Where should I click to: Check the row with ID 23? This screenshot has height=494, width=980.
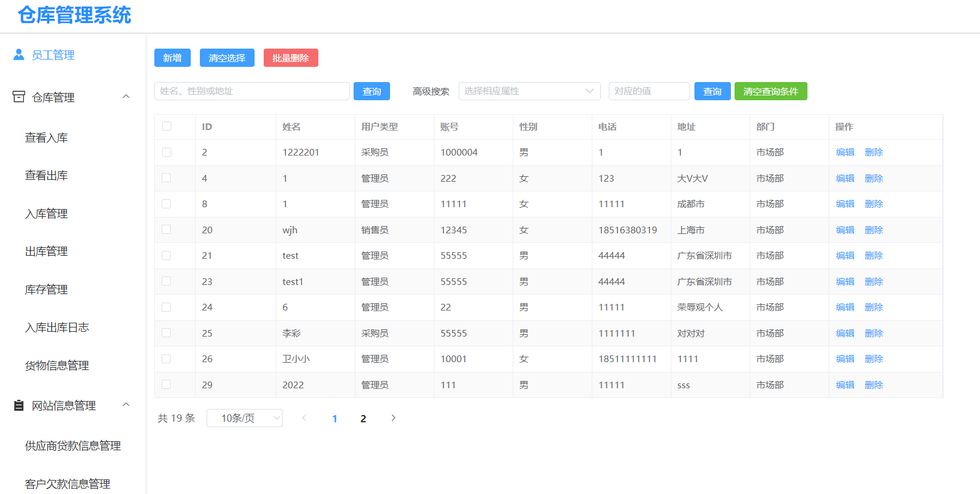pyautogui.click(x=166, y=281)
